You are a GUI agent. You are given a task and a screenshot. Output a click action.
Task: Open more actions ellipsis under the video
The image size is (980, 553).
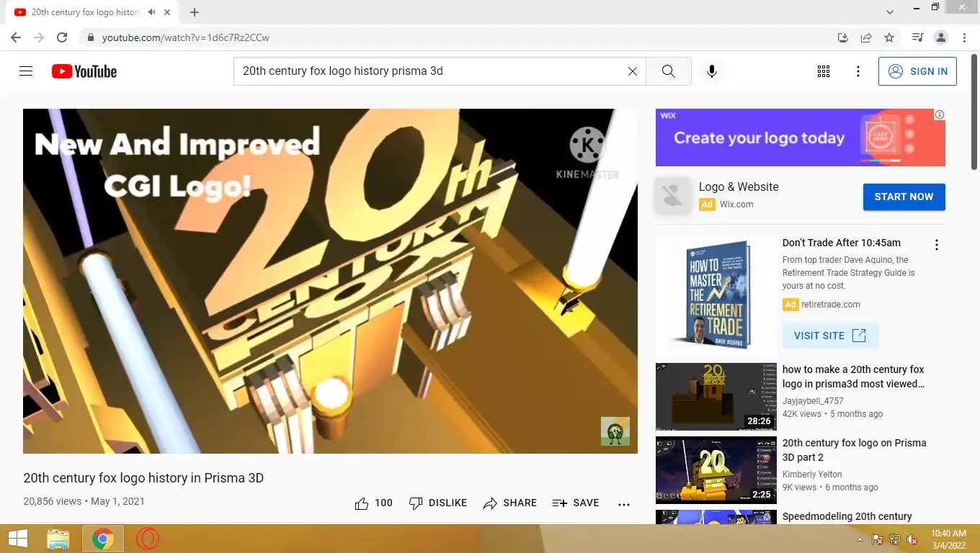point(624,504)
